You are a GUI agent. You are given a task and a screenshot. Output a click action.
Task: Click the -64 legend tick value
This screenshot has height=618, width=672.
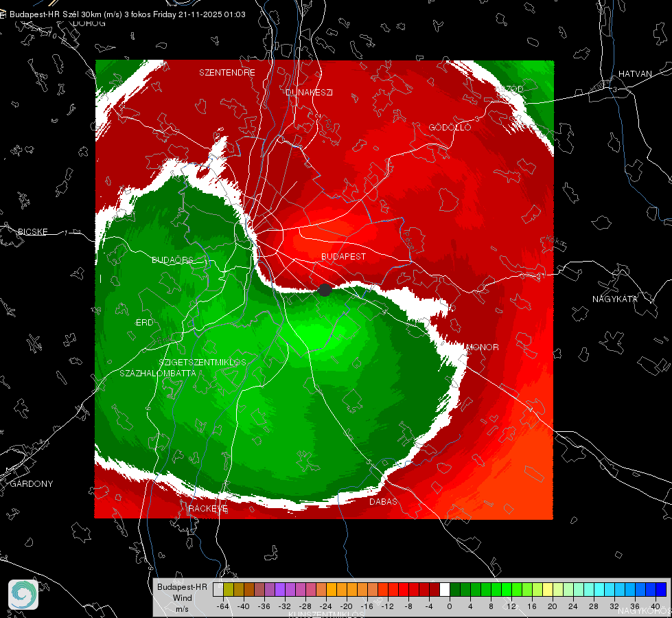[x=223, y=606]
